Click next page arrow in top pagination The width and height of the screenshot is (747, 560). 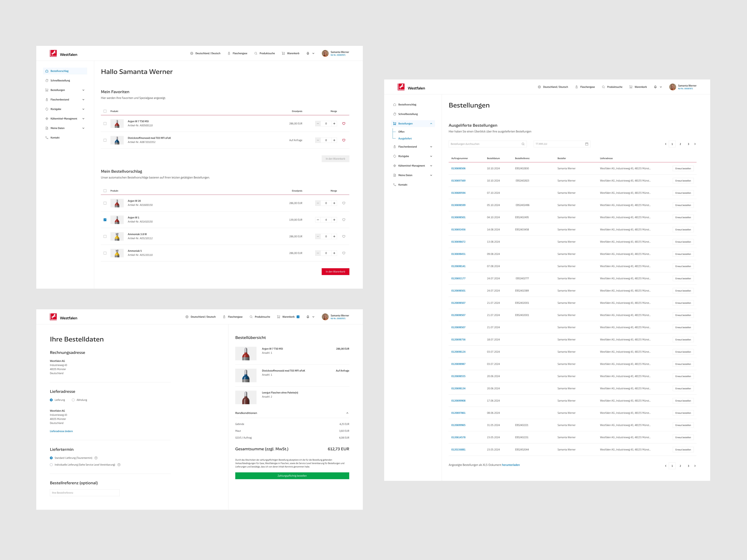[x=695, y=144]
